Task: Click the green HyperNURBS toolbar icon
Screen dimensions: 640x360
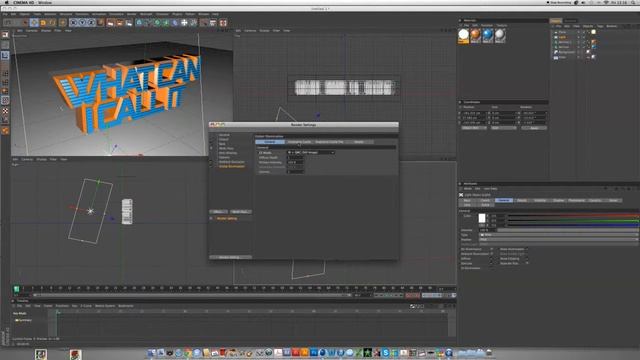Action: point(157,23)
